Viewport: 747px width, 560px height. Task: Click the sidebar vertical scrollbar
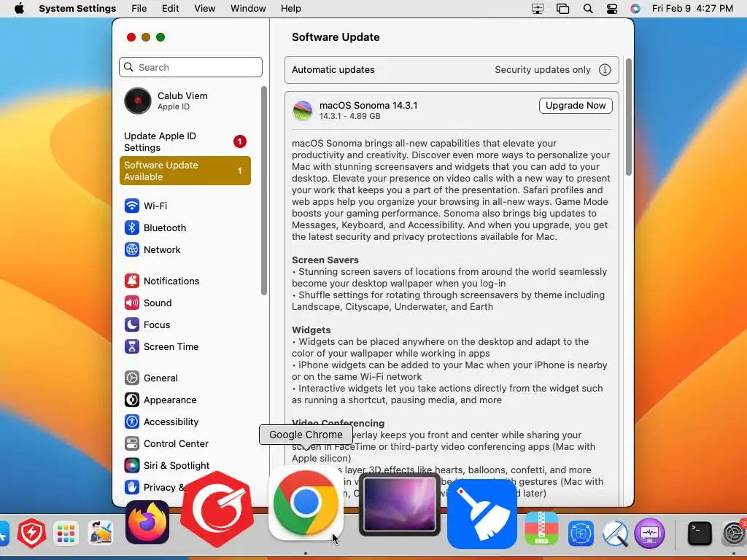[264, 190]
